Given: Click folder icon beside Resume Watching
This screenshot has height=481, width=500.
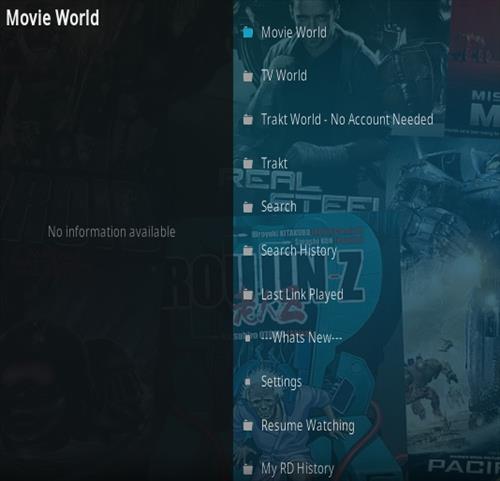Looking at the screenshot, I should 248,425.
